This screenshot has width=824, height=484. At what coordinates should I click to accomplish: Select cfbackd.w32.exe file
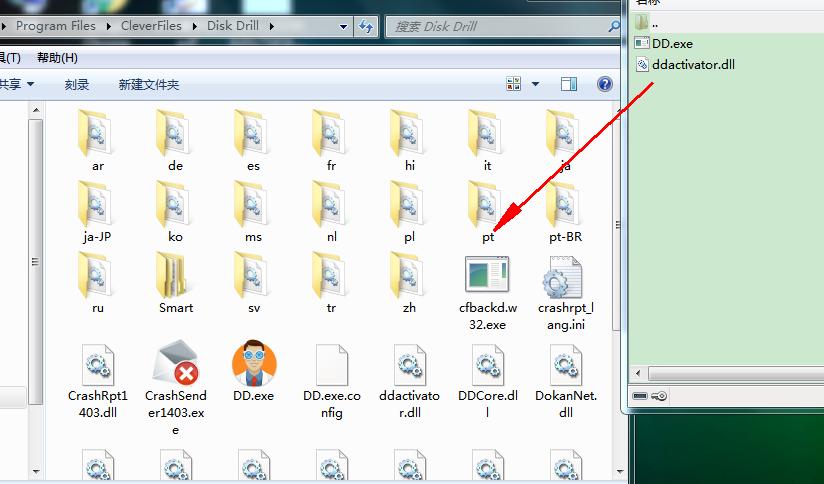(x=487, y=293)
